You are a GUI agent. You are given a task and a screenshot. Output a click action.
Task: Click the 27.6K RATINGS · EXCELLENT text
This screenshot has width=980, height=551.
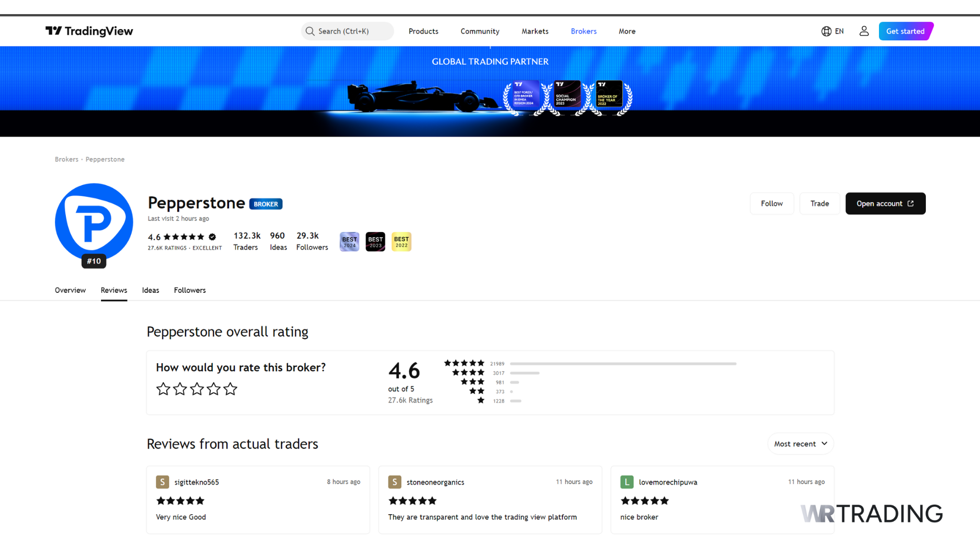pyautogui.click(x=185, y=248)
